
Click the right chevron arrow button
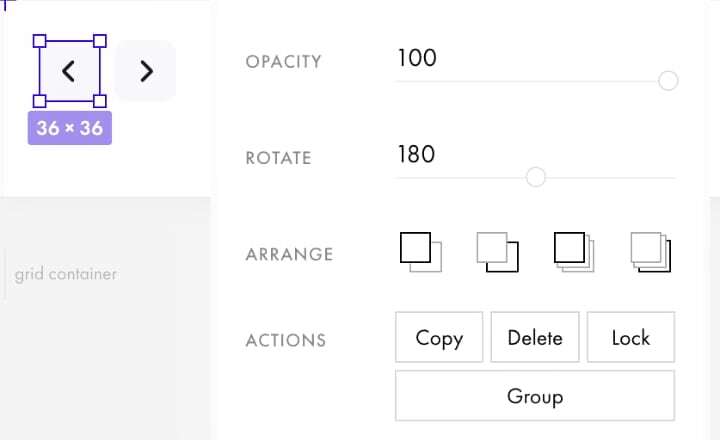point(146,71)
